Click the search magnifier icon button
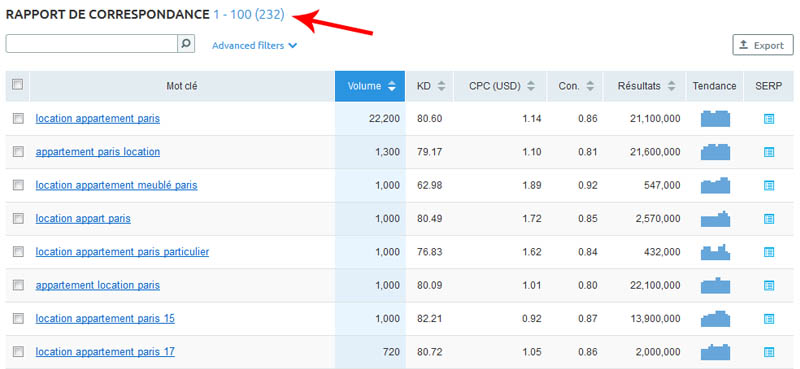The width and height of the screenshot is (800, 369). (186, 43)
